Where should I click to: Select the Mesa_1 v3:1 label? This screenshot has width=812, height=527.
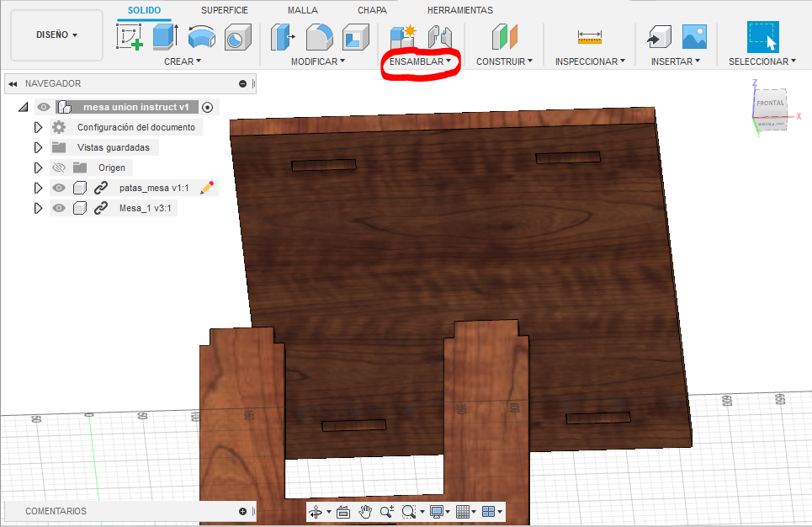[x=145, y=208]
